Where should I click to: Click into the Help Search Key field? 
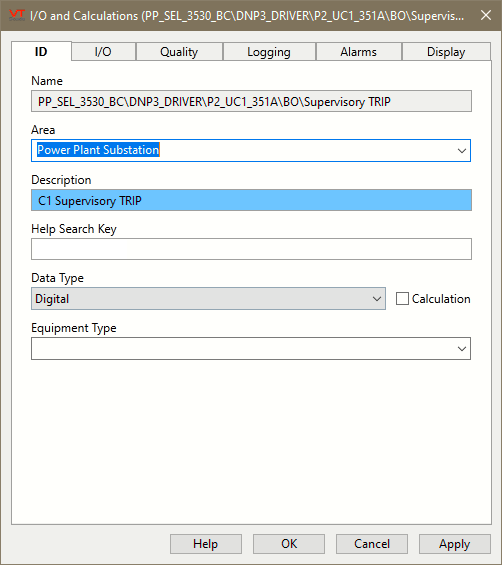(251, 249)
